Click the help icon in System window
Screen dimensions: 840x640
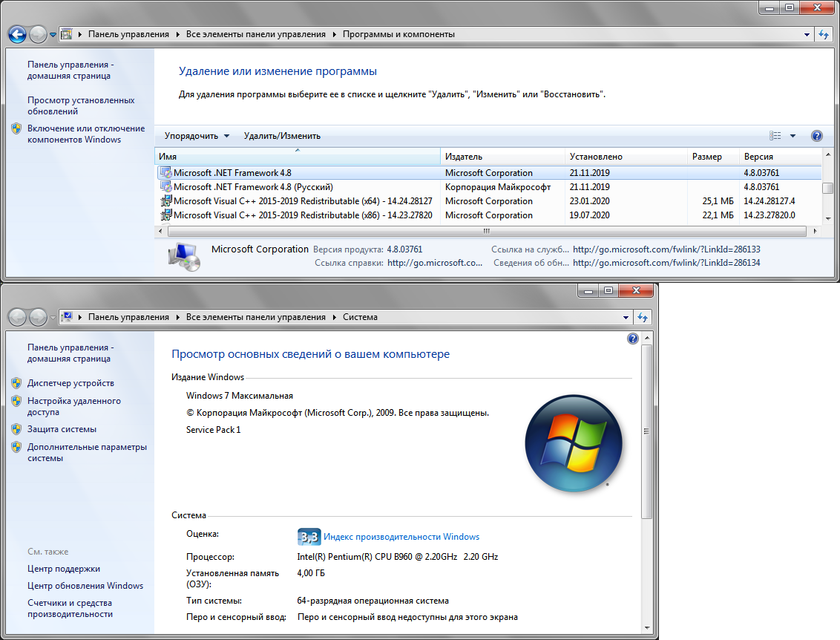coord(632,339)
